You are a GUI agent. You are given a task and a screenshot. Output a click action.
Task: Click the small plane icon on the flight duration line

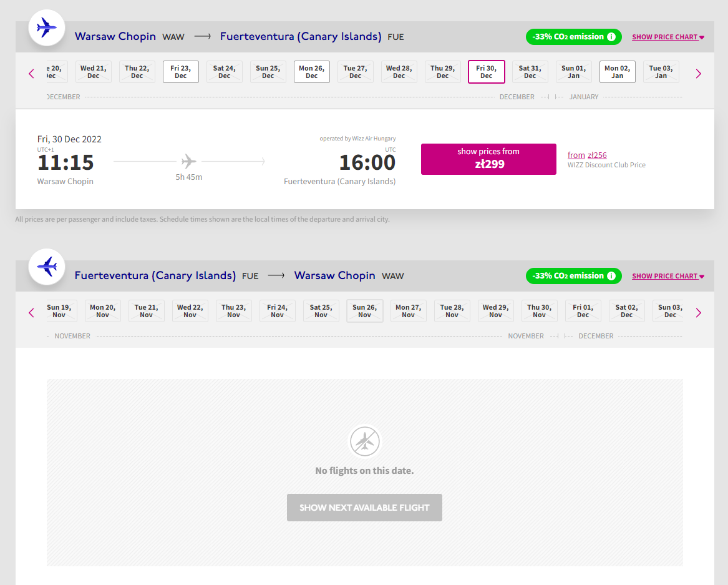(188, 161)
